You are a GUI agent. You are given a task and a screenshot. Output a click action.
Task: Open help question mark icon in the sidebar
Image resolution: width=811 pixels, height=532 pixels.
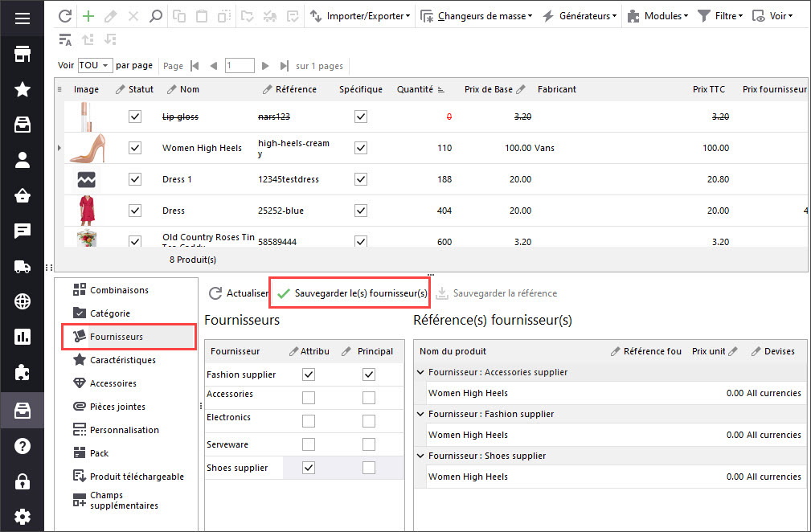pos(23,446)
